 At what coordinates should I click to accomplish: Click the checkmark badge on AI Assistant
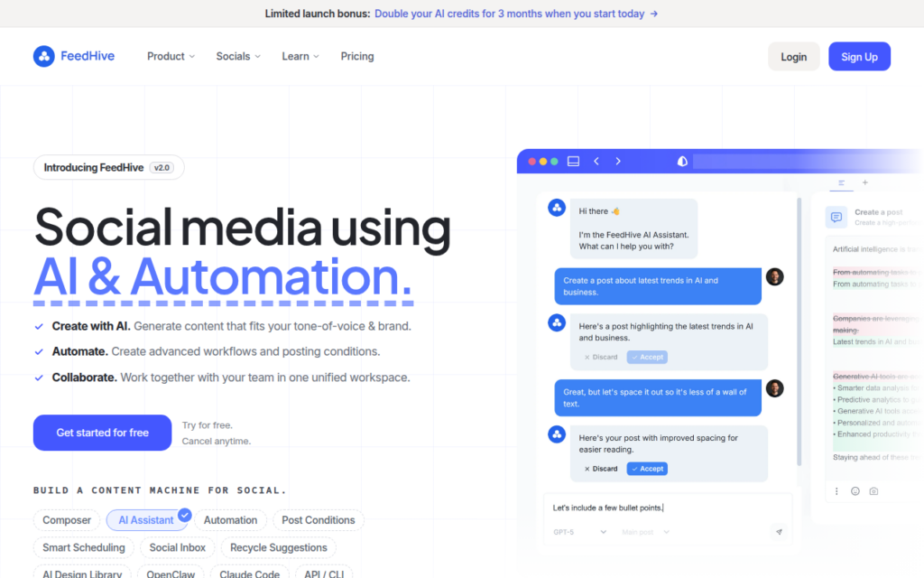[x=184, y=515]
